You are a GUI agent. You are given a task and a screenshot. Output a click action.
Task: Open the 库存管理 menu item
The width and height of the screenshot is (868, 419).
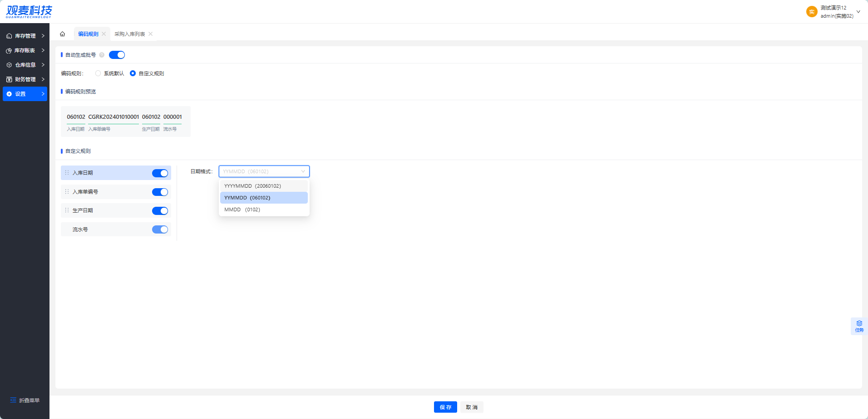point(25,36)
